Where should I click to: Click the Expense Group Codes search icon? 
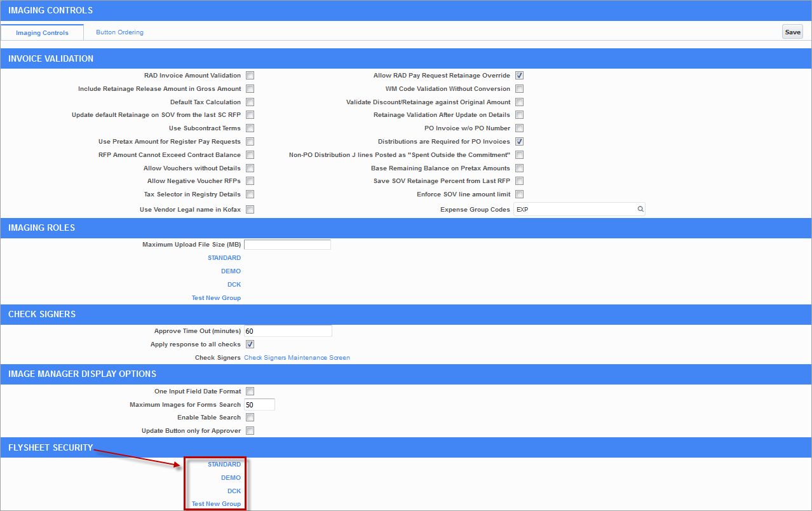[640, 209]
